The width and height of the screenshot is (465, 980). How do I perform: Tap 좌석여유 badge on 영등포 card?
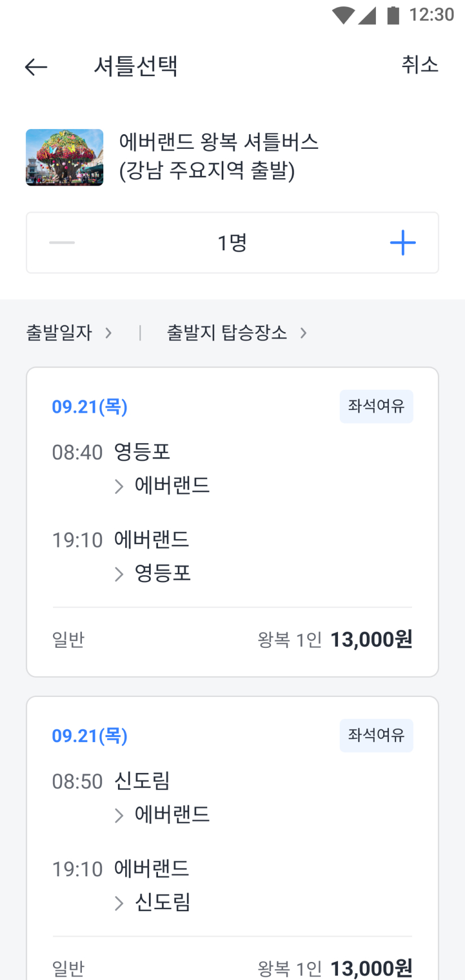(x=376, y=406)
